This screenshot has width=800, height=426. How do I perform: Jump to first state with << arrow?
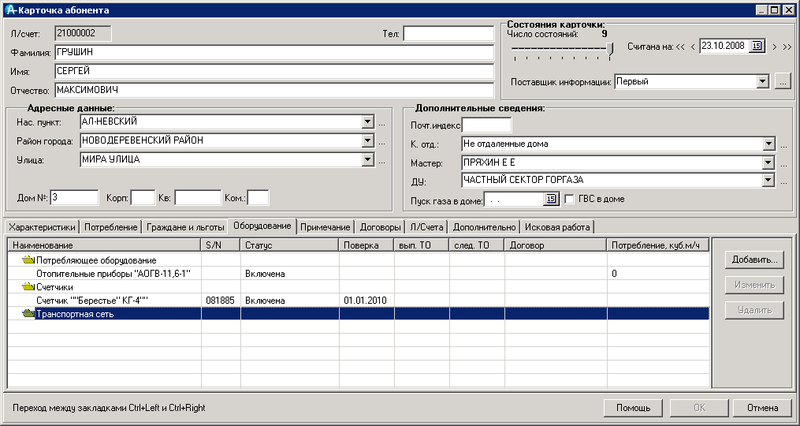pyautogui.click(x=681, y=47)
